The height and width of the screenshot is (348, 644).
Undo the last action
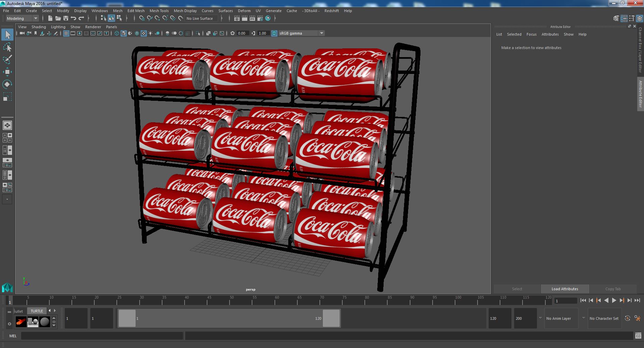click(73, 18)
